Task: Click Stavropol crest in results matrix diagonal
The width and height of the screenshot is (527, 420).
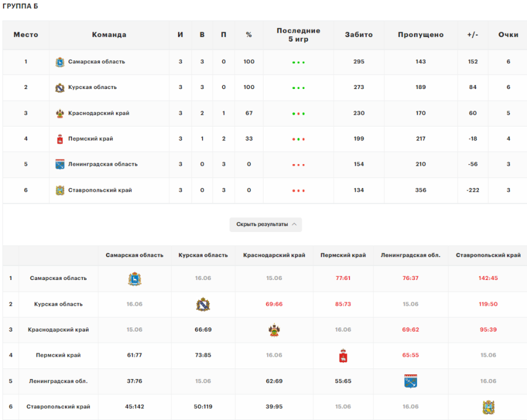Action: click(488, 407)
